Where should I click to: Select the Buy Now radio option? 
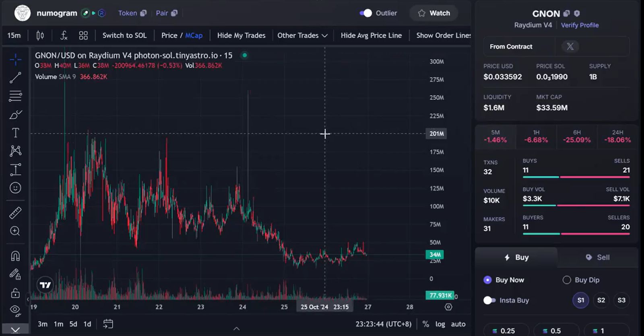(487, 280)
